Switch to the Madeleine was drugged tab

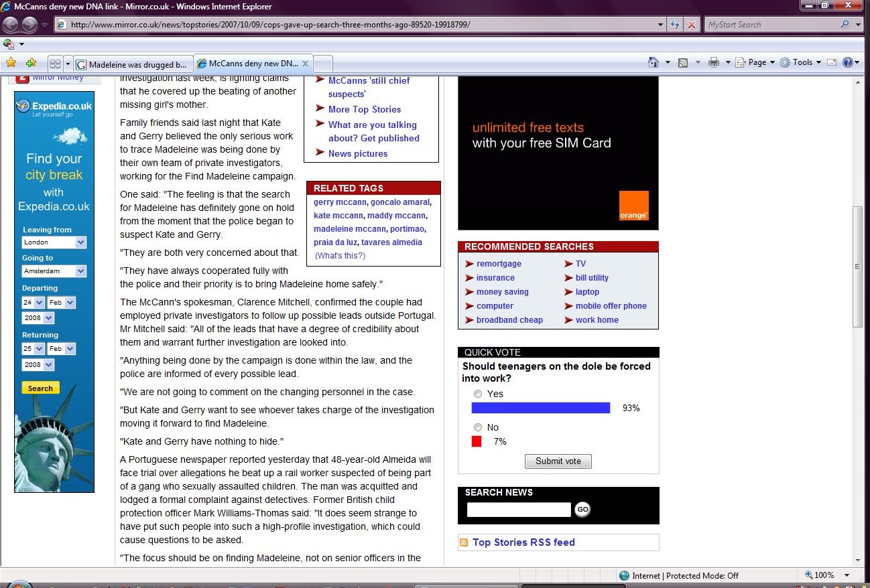(x=132, y=64)
